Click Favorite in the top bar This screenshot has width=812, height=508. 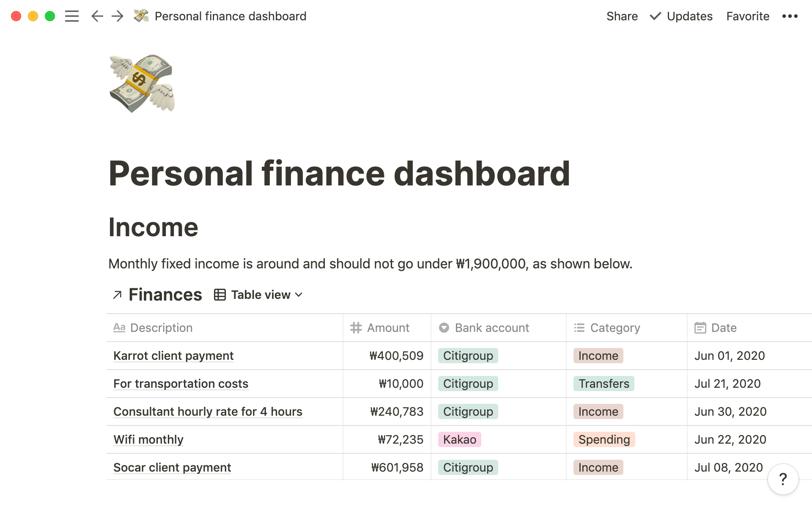pyautogui.click(x=748, y=16)
